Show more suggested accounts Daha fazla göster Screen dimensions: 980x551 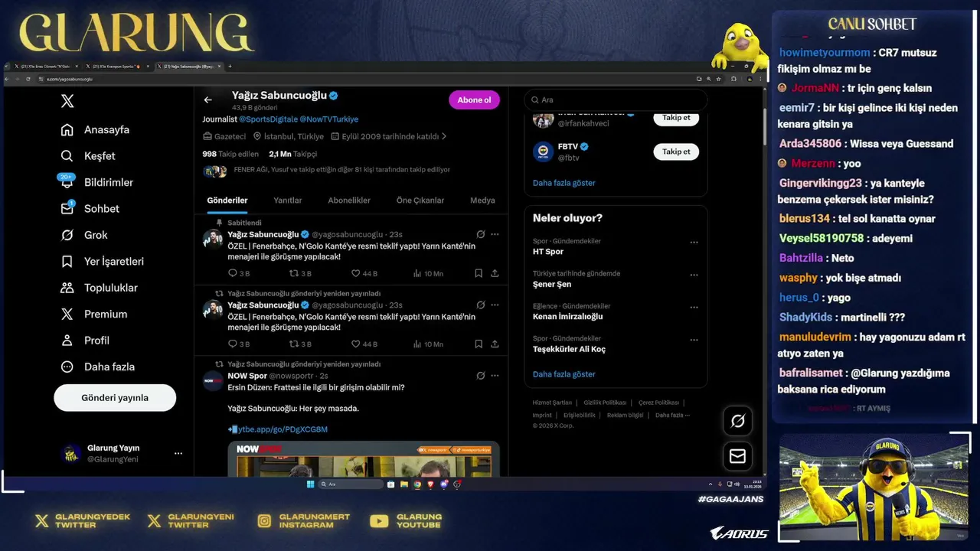pyautogui.click(x=563, y=184)
